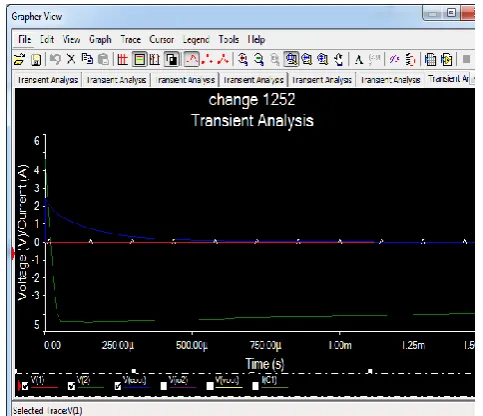Click the I(C1) legend label
Image resolution: width=483 pixels, height=416 pixels.
pos(269,380)
